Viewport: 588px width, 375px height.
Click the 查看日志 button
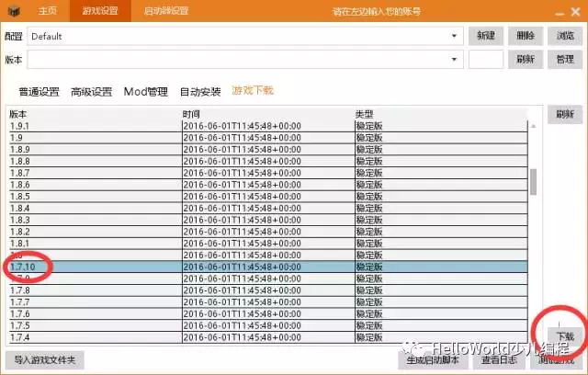coord(499,360)
